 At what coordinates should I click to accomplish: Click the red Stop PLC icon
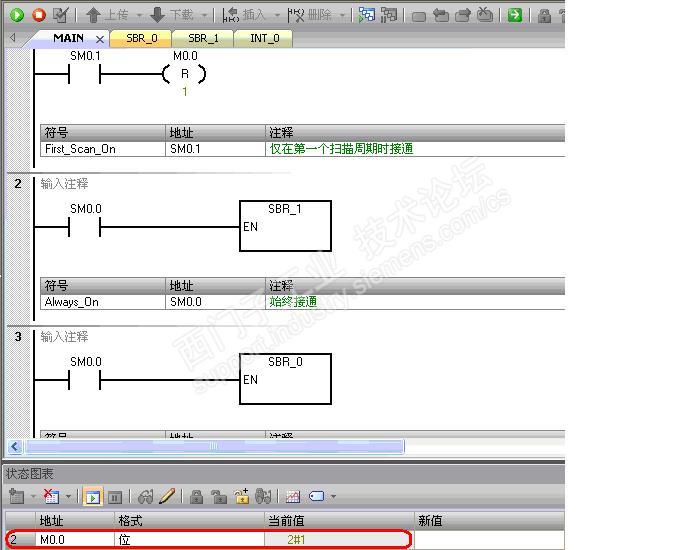tap(39, 15)
